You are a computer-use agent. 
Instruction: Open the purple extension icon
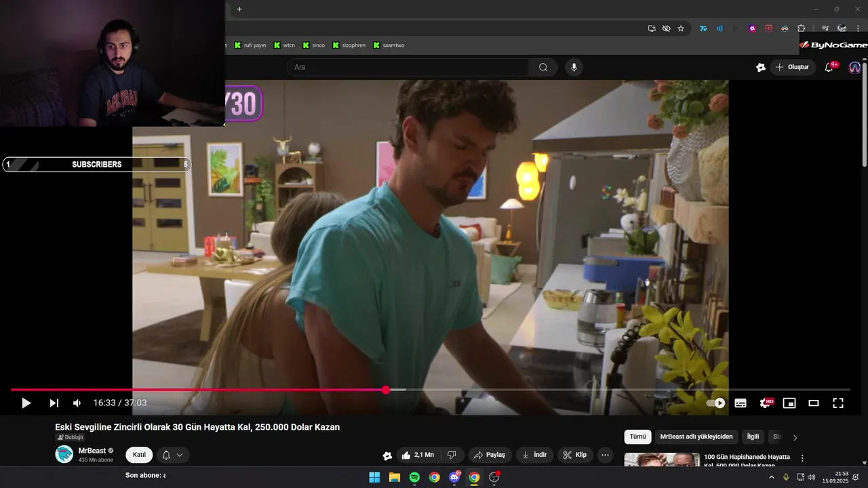point(752,28)
